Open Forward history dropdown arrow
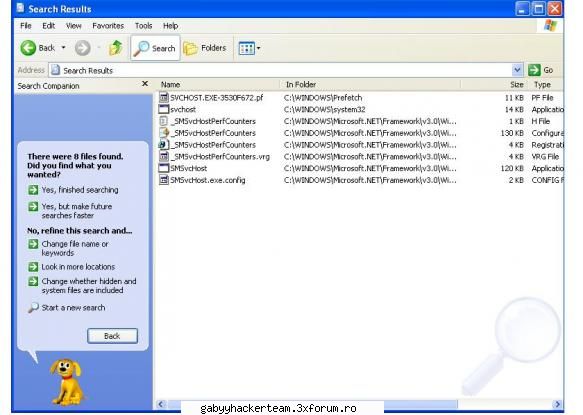 99,48
